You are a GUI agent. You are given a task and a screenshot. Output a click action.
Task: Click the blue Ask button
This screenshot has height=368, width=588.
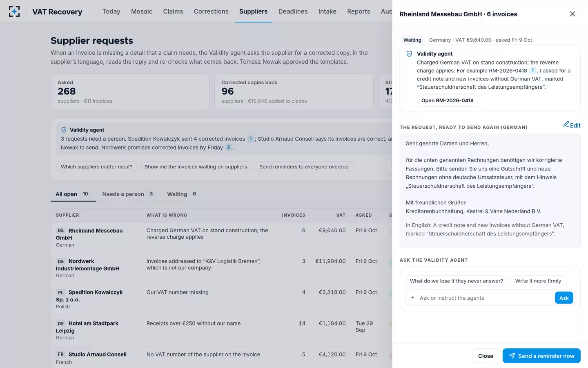pyautogui.click(x=564, y=298)
